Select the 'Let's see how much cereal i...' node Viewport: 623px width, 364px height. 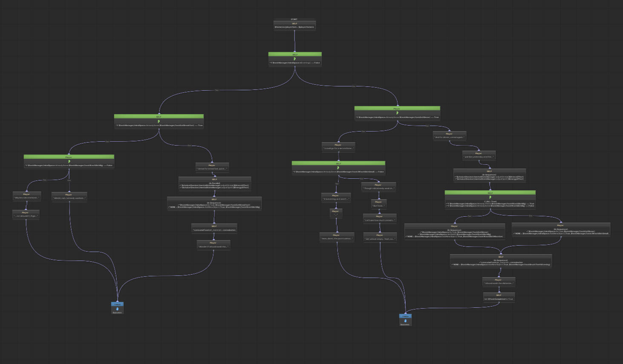(x=379, y=218)
